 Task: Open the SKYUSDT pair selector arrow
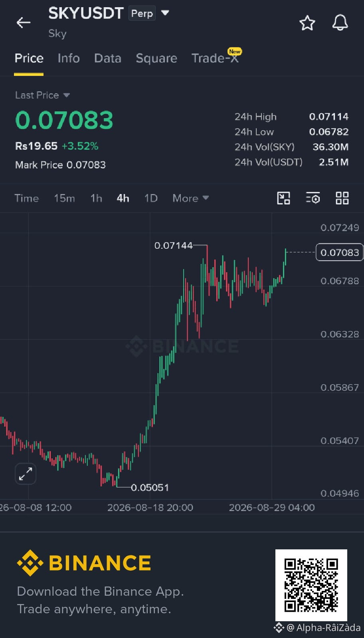[165, 13]
